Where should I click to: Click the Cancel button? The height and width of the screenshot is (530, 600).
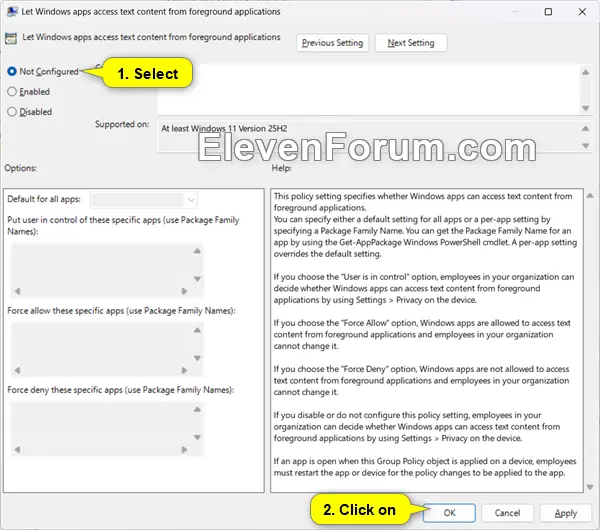click(x=507, y=513)
